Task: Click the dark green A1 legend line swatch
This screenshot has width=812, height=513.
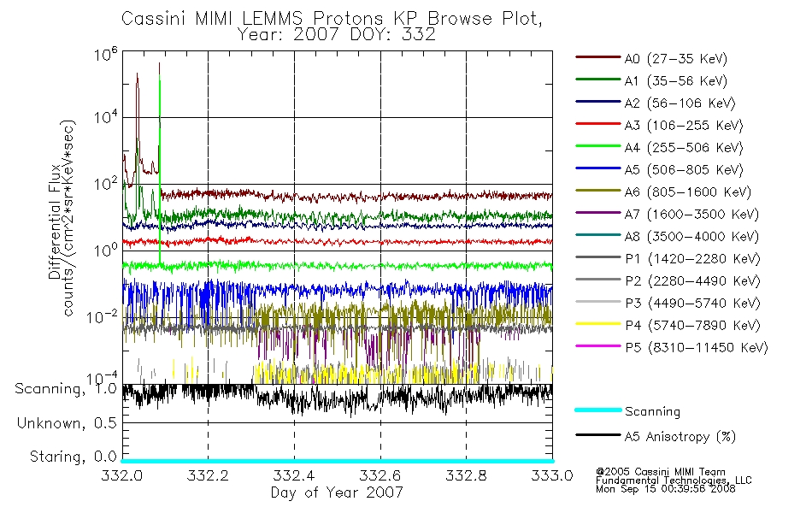Action: click(x=597, y=80)
